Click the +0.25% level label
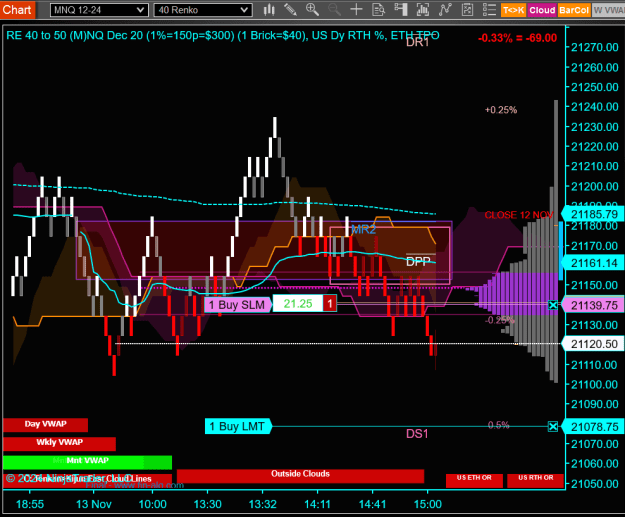 click(x=501, y=110)
